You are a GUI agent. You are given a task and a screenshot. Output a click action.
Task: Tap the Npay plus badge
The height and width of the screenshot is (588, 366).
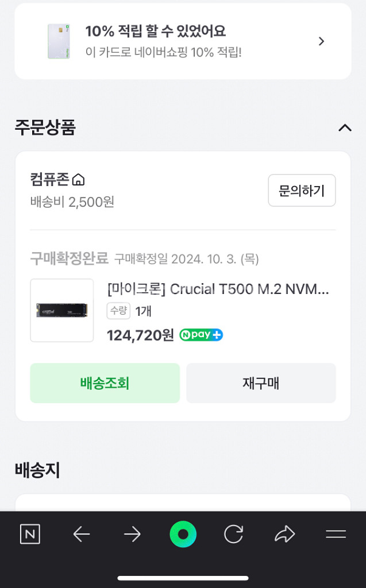coord(201,335)
